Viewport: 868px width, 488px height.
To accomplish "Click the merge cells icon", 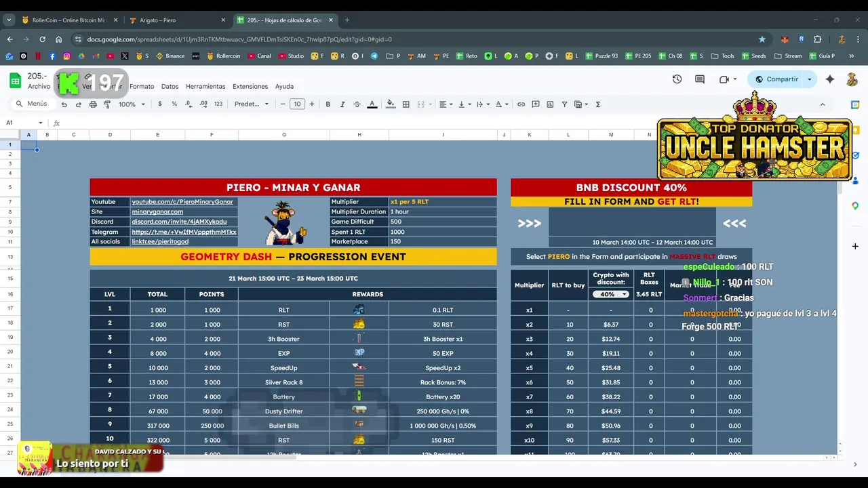I will (x=420, y=104).
